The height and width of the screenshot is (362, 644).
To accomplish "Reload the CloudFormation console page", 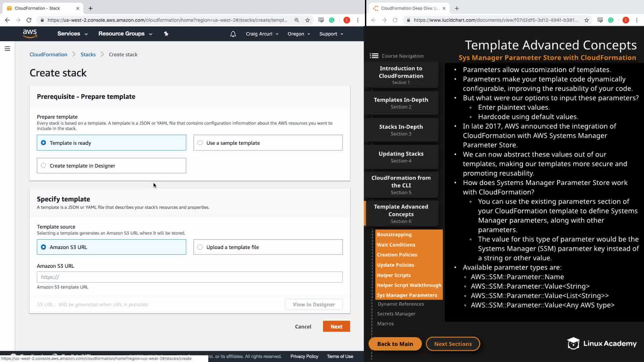I will coord(29,20).
